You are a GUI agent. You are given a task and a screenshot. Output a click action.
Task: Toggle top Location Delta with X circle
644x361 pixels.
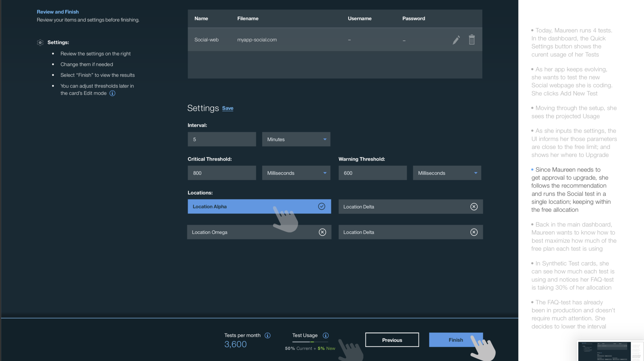(x=474, y=207)
